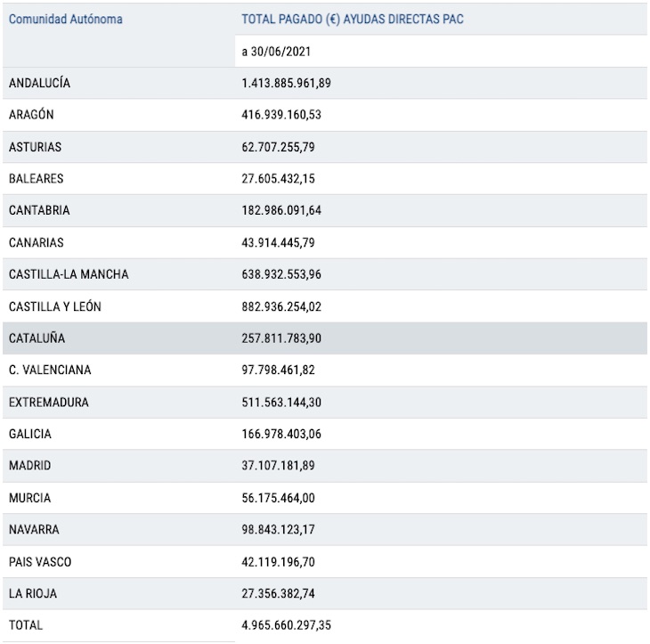Viewport: 650px width, 644px height.
Task: Click the amount 416.939.160,53 for Aragón
Action: click(x=287, y=115)
